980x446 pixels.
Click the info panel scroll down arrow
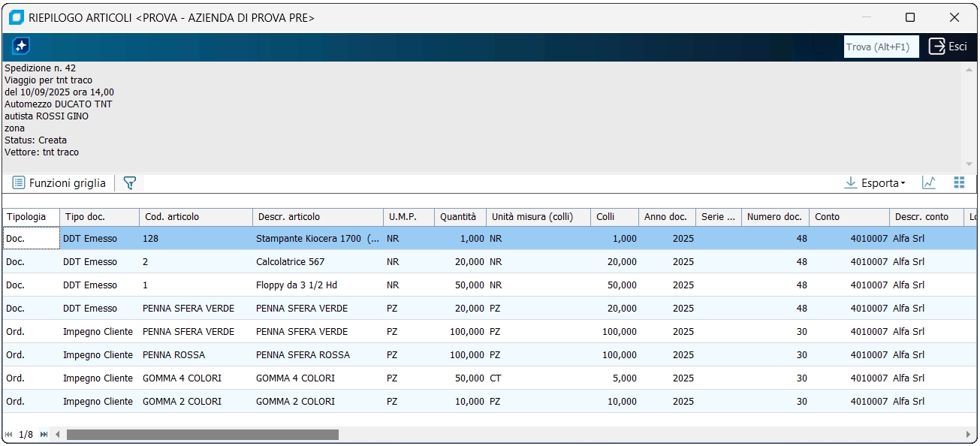[969, 164]
